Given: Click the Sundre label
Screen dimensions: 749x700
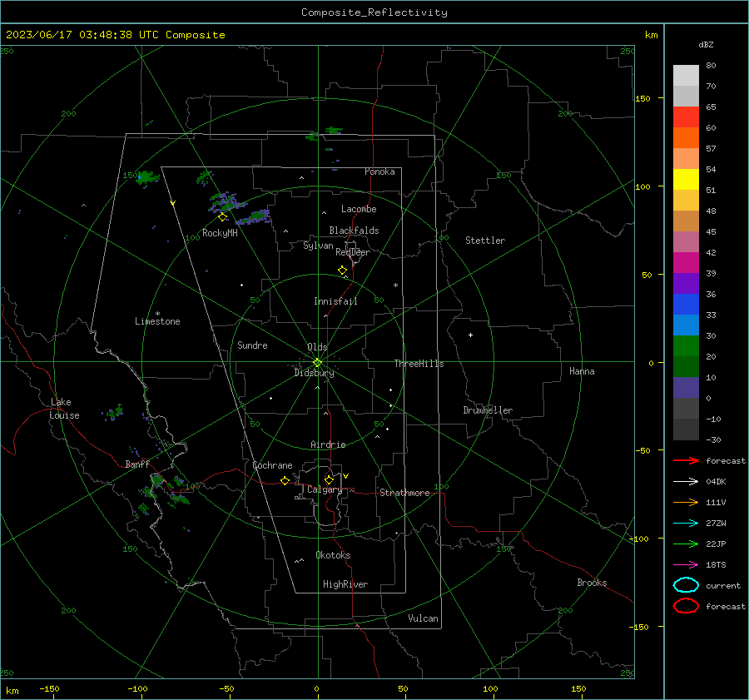Looking at the screenshot, I should pos(252,345).
